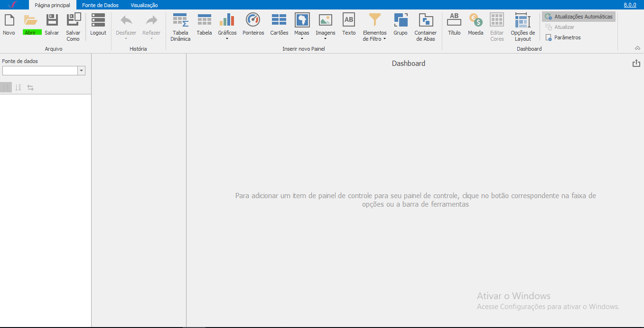
Task: Toggle the field sort order button
Action: 18,88
